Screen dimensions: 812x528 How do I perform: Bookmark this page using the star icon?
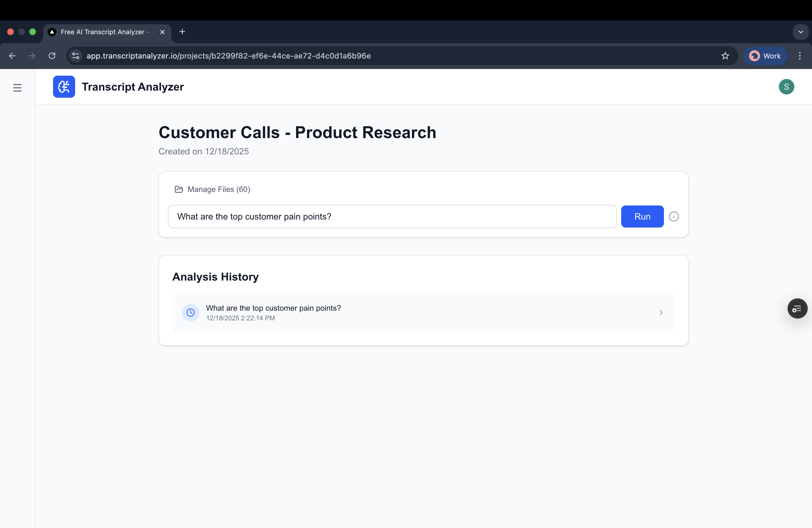725,56
